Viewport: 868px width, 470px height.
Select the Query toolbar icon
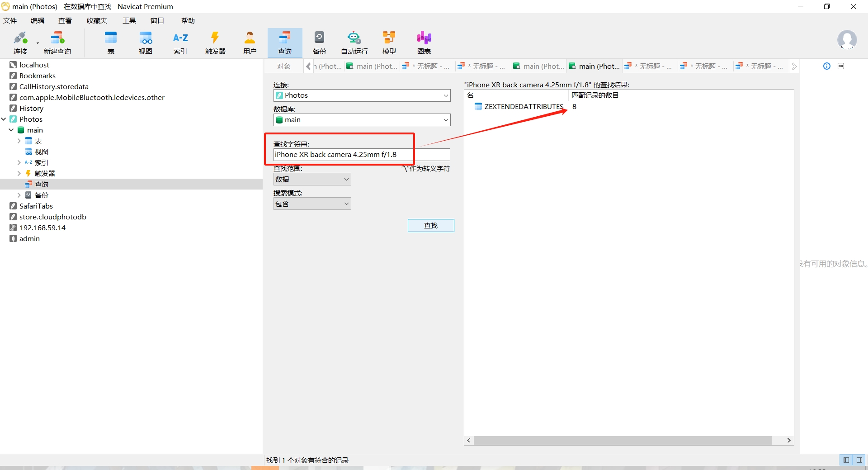point(285,43)
